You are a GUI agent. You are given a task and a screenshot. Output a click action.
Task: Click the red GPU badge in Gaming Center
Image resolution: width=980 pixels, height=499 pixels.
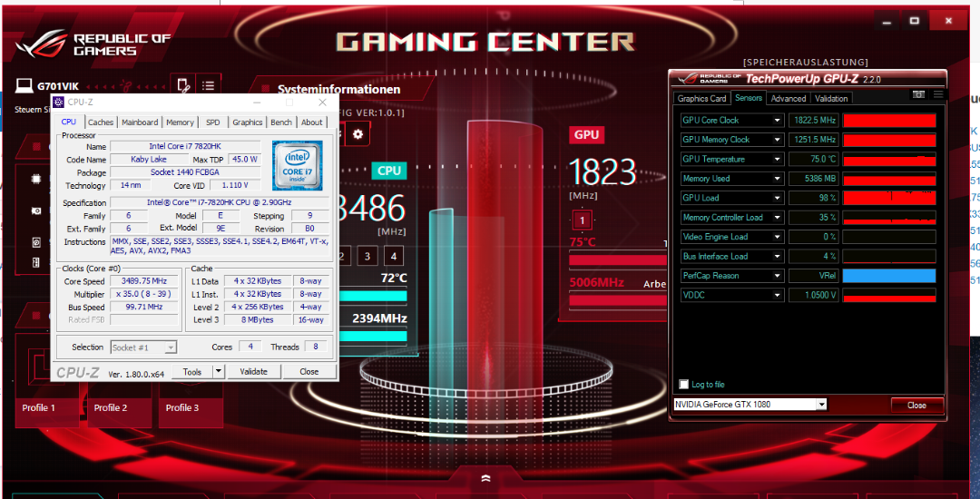pos(586,135)
